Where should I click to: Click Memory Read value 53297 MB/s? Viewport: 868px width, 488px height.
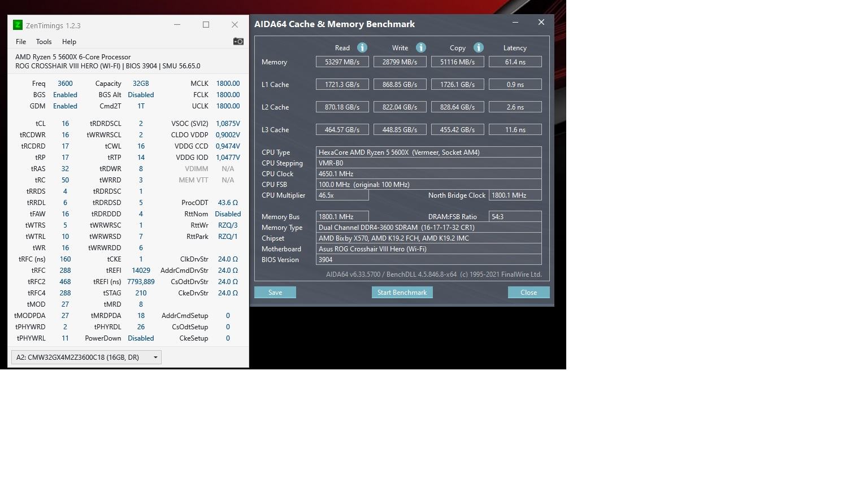(342, 62)
